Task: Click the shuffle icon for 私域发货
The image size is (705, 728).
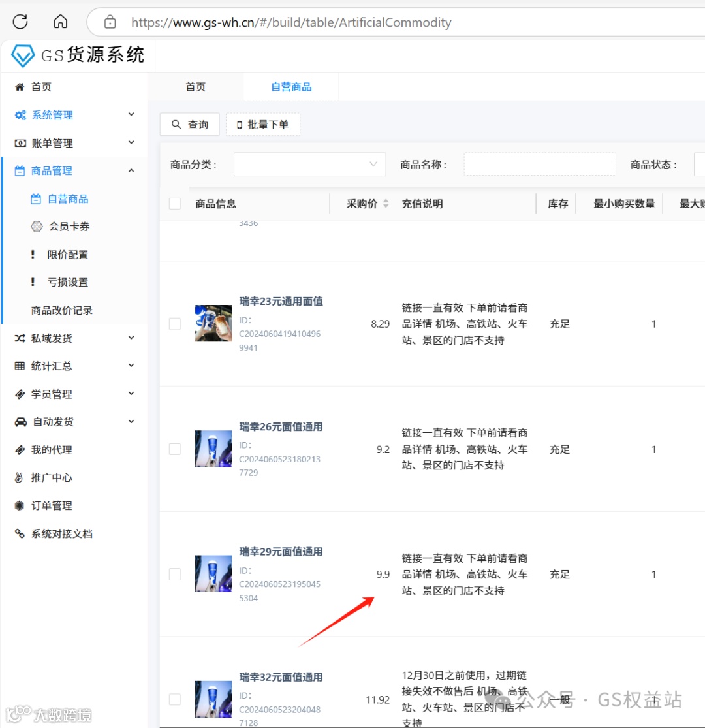Action: click(x=20, y=338)
